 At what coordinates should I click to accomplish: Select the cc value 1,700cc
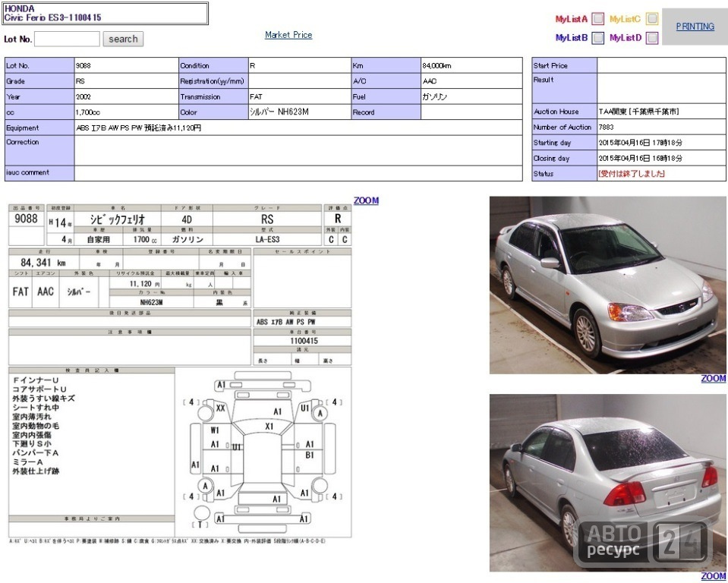(88, 112)
